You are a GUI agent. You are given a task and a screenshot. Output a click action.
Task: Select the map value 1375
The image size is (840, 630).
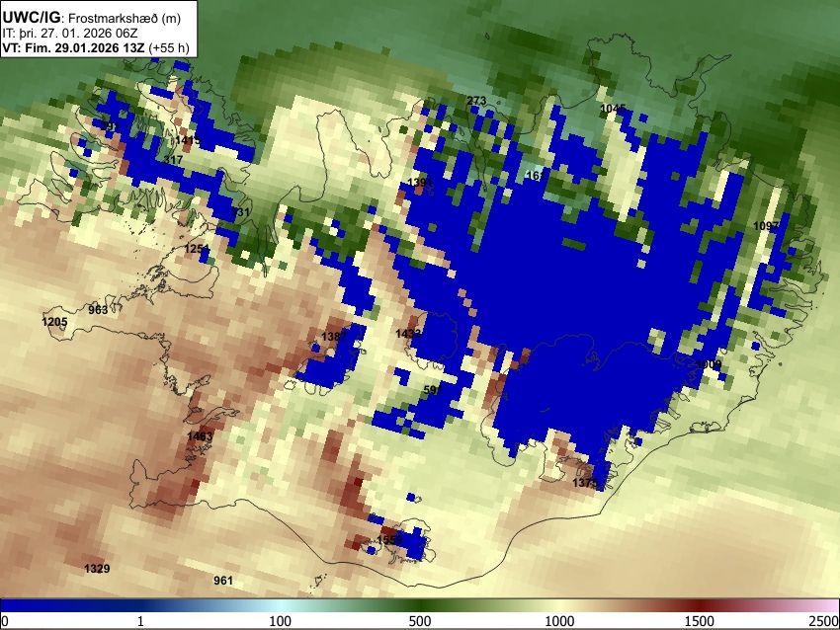[x=585, y=483]
